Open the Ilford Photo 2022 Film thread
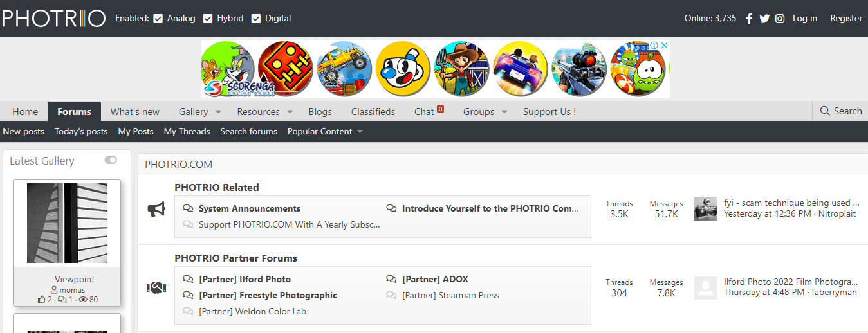The height and width of the screenshot is (333, 868). tap(791, 281)
